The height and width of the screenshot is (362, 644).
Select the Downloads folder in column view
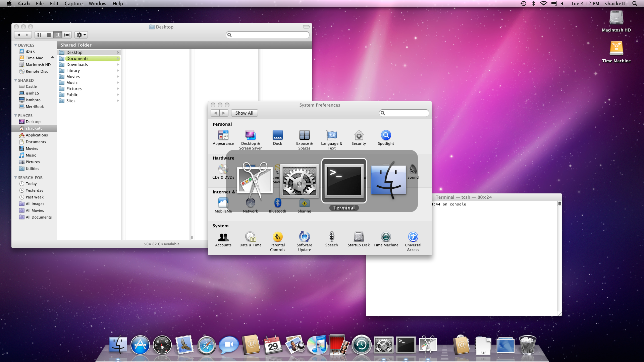coord(77,65)
